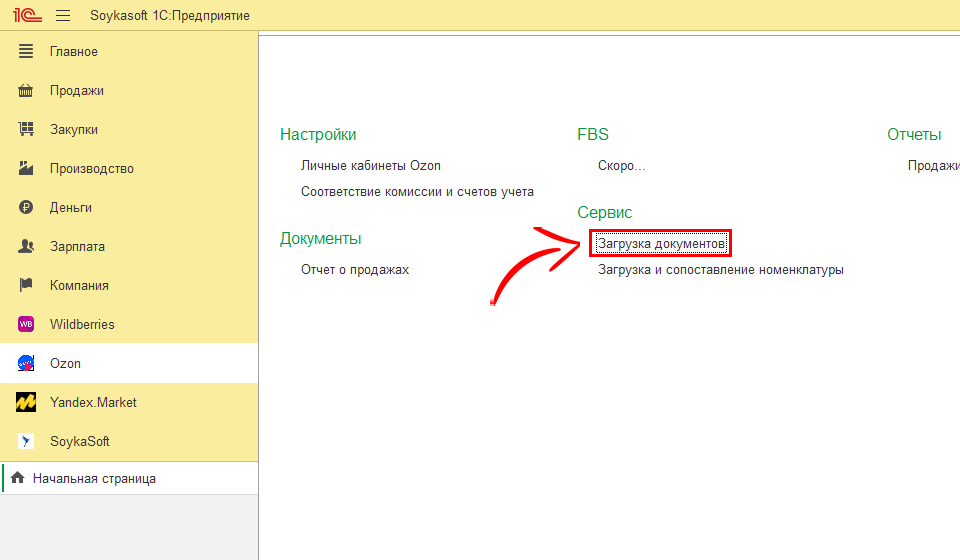Open the Продажи report under Отчеты

click(934, 166)
